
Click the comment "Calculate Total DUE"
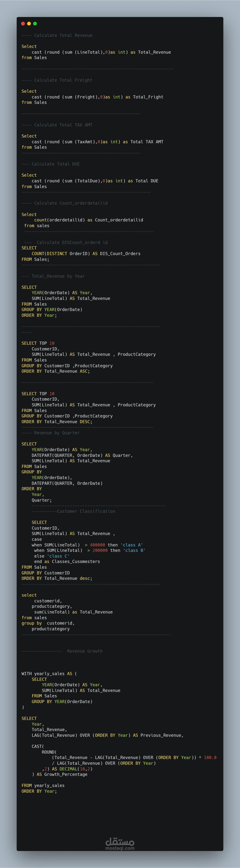pyautogui.click(x=50, y=164)
